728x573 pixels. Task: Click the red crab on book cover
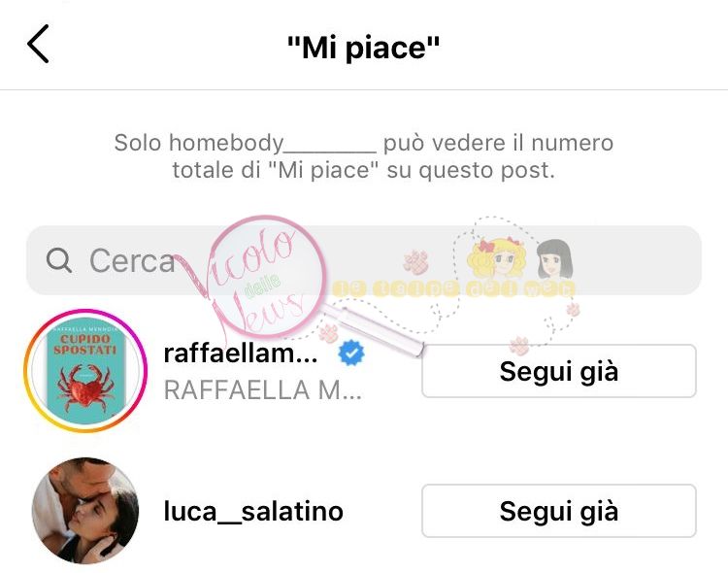85,388
